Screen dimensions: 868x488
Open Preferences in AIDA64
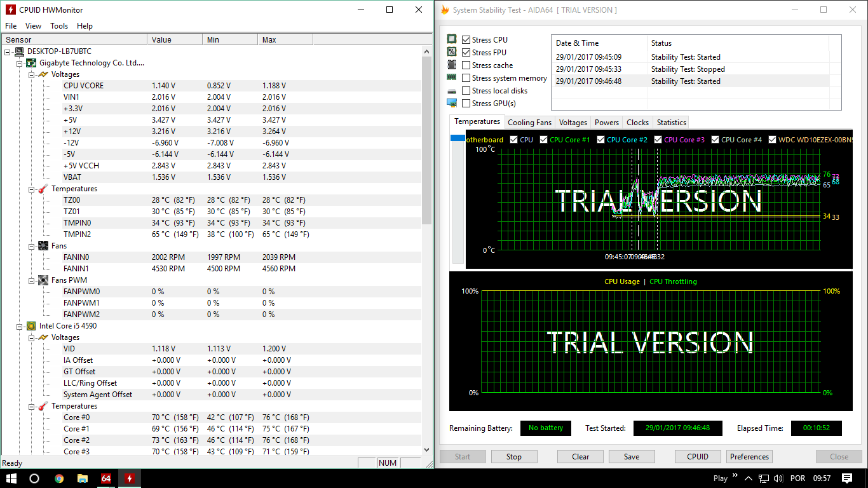pyautogui.click(x=749, y=457)
